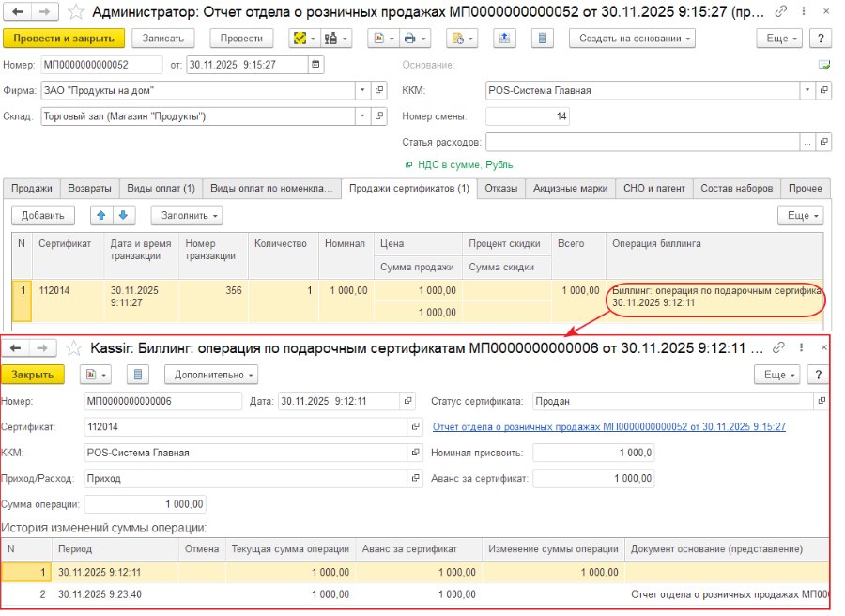The height and width of the screenshot is (616, 845).
Task: Open the Статус сертификата value via its open icon
Action: pyautogui.click(x=822, y=401)
